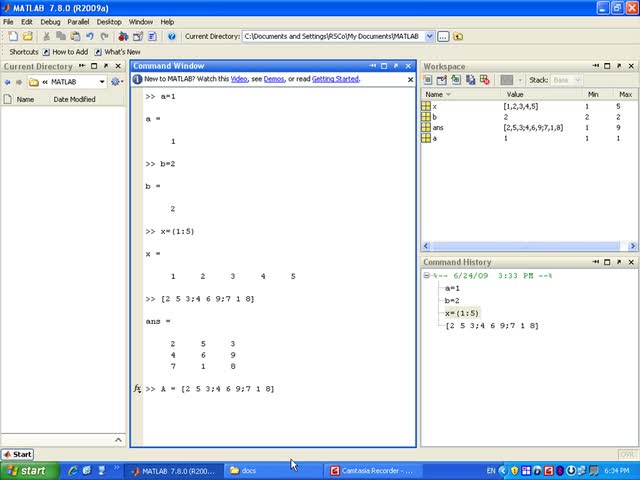Select variable ans in Workspace

[529, 127]
